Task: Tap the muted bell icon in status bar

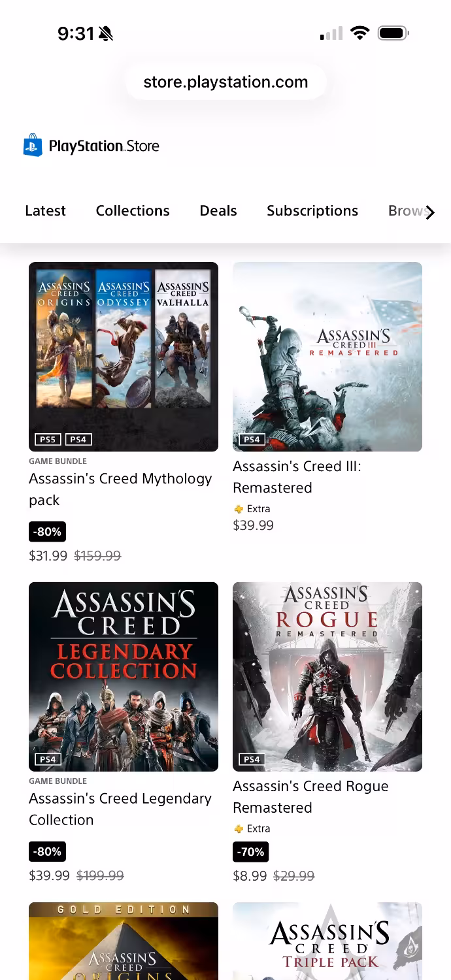Action: [105, 33]
